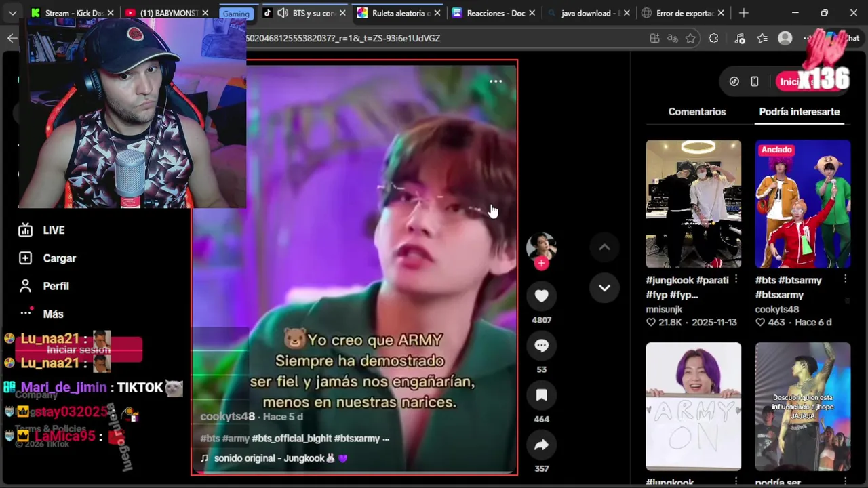Close the Stream - Kick Dashboard tab
868x488 pixels.
click(111, 13)
